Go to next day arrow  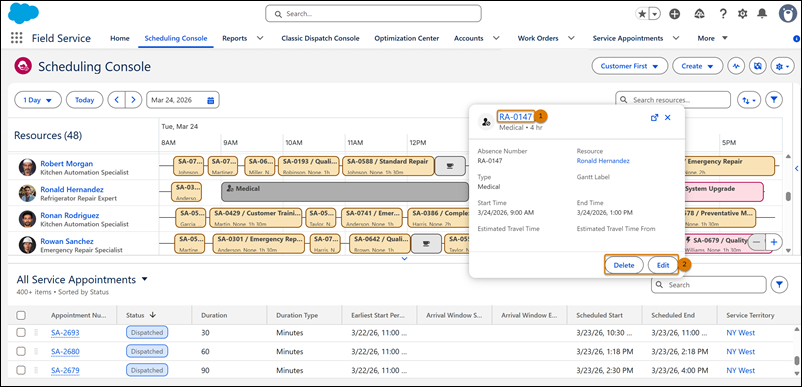(x=133, y=100)
